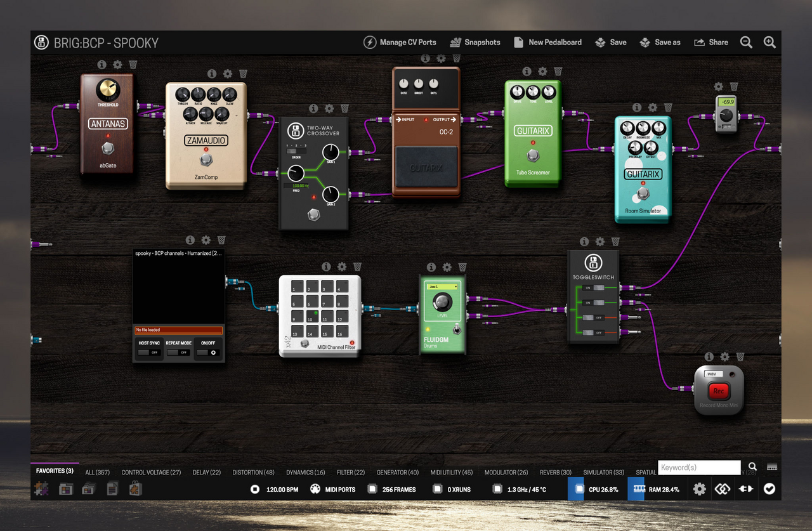
Task: Click trash icon above Record Mono Mini
Action: (x=740, y=357)
